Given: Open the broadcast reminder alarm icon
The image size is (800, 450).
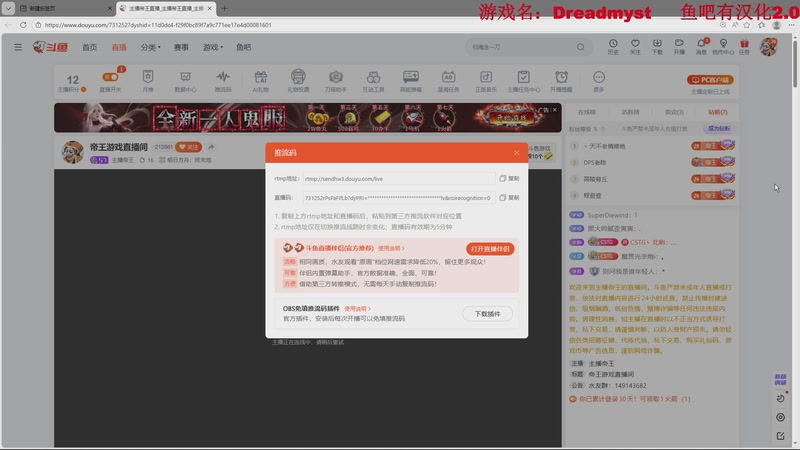Looking at the screenshot, I should point(561,81).
